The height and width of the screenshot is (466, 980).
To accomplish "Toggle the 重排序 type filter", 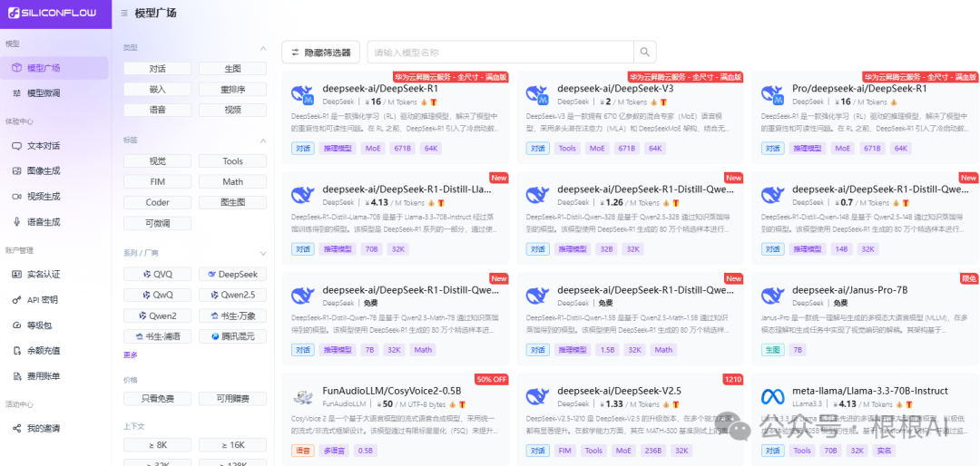I will coord(232,90).
